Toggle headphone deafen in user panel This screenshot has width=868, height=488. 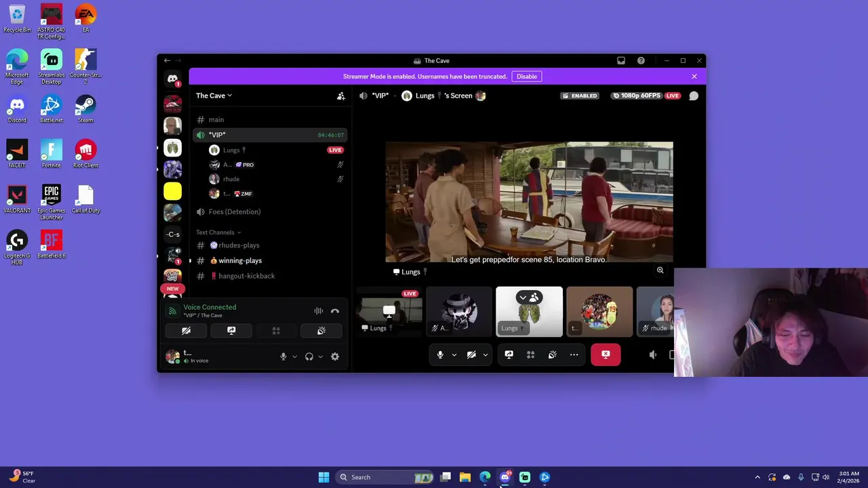coord(309,357)
